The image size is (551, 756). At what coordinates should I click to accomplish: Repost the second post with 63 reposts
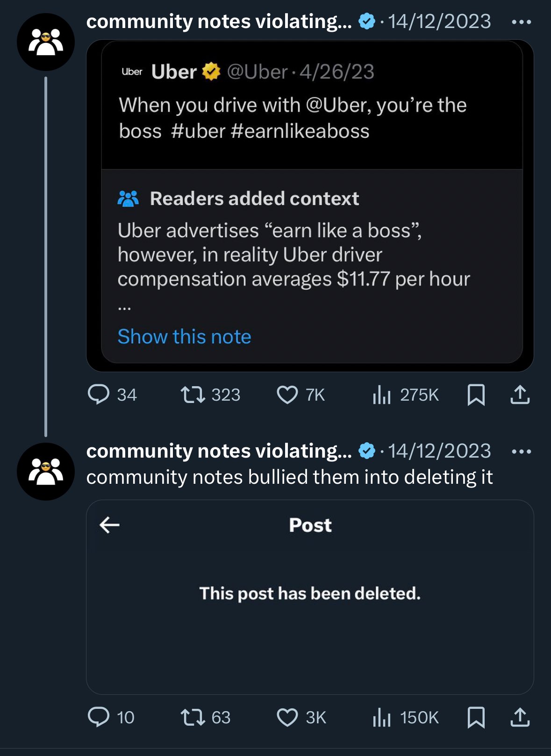point(193,717)
